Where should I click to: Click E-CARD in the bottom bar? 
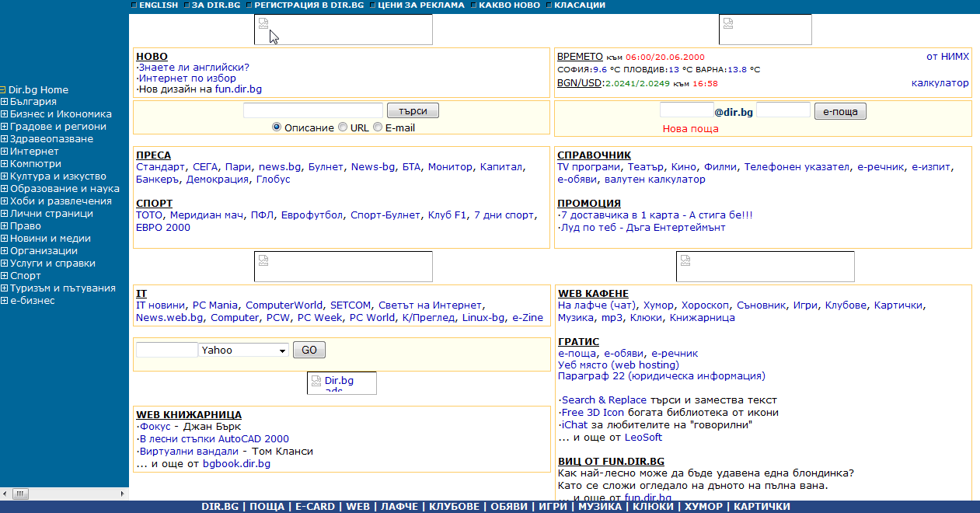coord(316,507)
